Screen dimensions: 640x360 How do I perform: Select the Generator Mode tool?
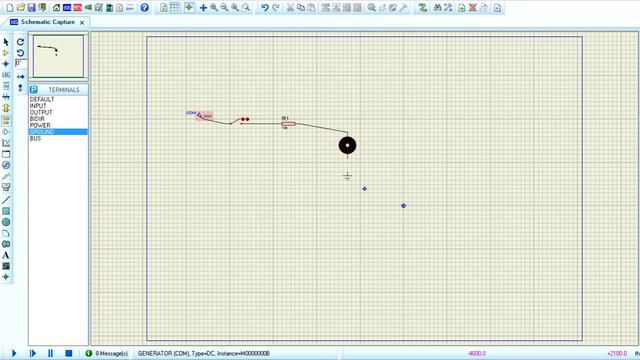point(6,165)
